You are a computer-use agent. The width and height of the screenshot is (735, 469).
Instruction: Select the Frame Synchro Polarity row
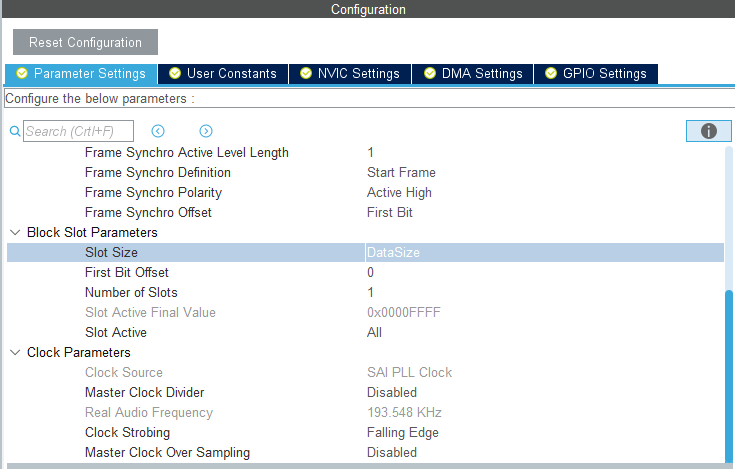tap(153, 192)
